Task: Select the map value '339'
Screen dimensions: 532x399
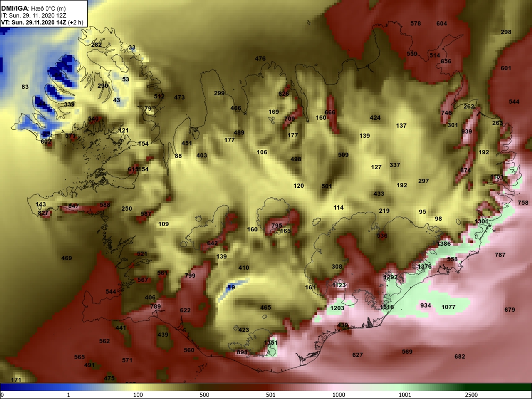Action: tap(69, 104)
